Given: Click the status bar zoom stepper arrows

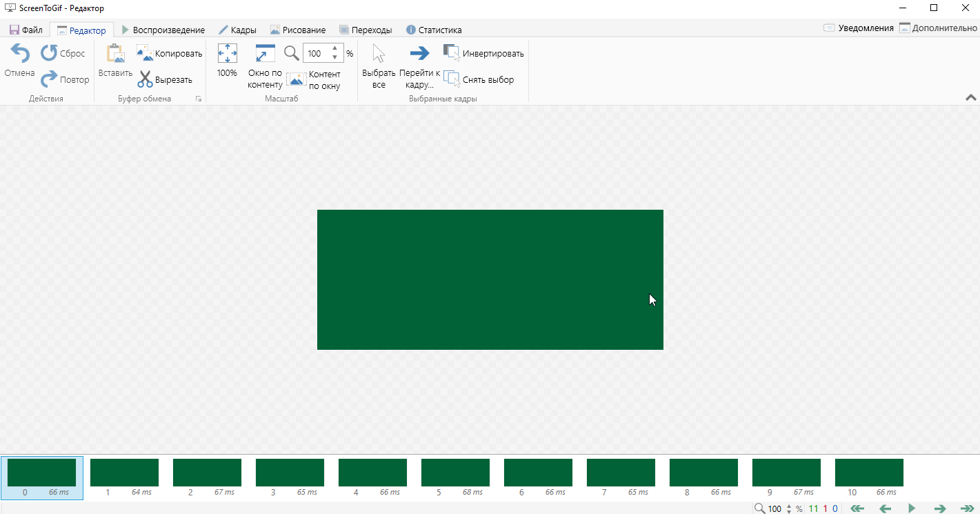Looking at the screenshot, I should point(789,508).
